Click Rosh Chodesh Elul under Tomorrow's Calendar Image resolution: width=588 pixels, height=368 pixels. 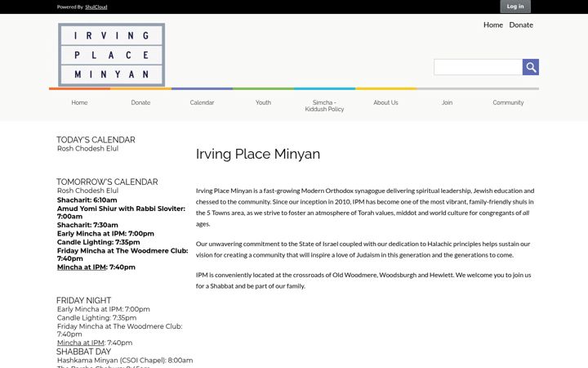click(x=87, y=191)
